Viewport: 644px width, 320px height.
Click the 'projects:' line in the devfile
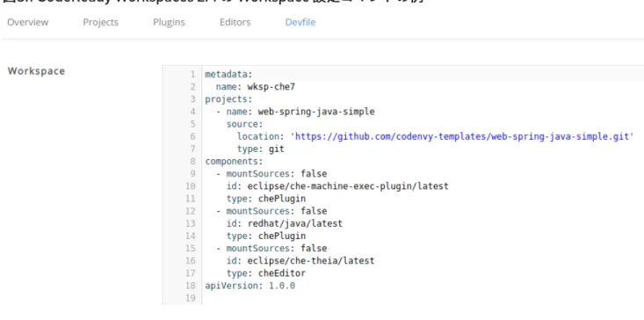[228, 99]
